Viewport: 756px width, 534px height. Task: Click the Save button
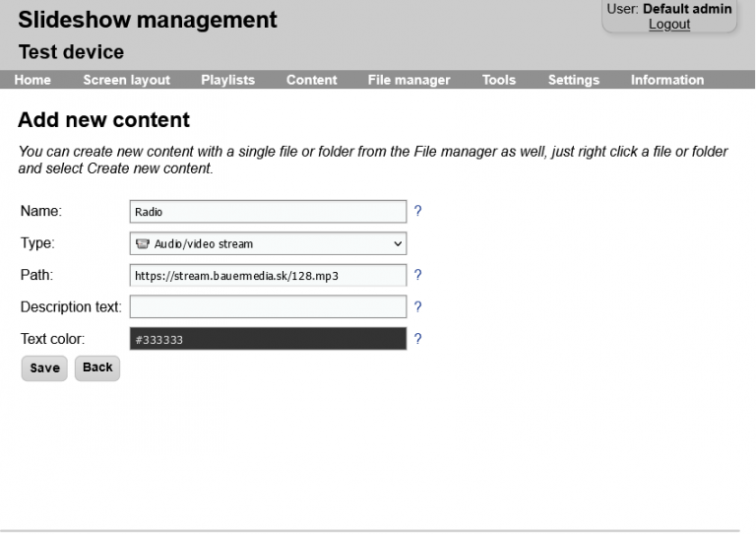pyautogui.click(x=44, y=368)
